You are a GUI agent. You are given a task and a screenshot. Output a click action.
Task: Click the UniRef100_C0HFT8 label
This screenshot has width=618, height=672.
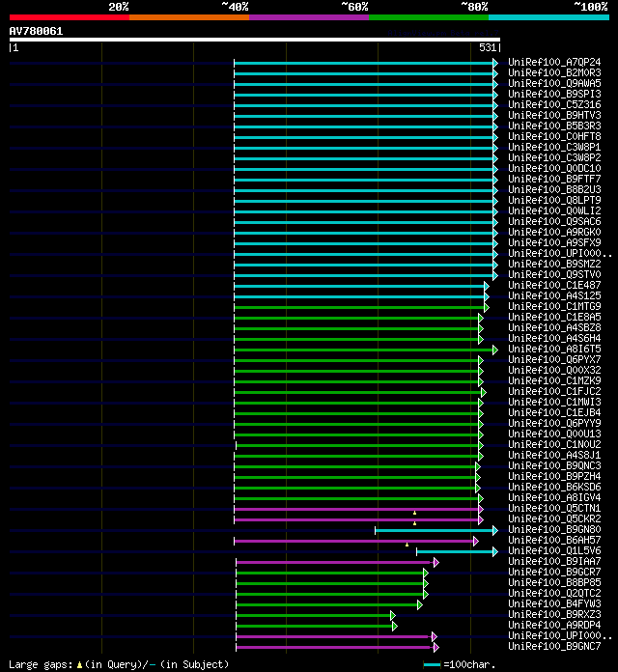tap(554, 137)
